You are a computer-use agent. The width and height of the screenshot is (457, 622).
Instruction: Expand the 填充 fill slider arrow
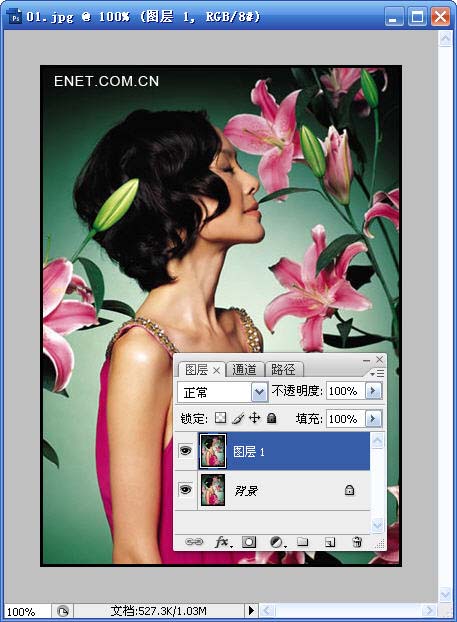[373, 419]
